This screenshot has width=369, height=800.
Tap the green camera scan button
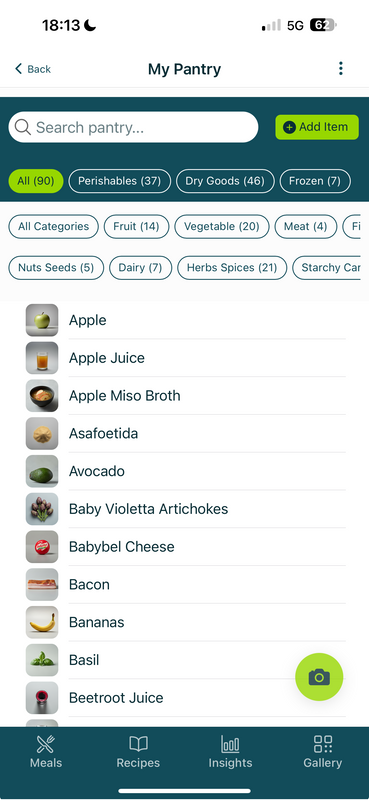click(x=319, y=677)
